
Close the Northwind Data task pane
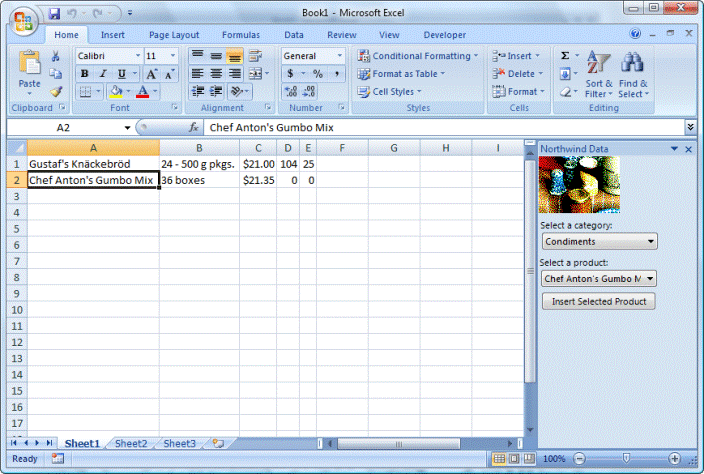[689, 149]
